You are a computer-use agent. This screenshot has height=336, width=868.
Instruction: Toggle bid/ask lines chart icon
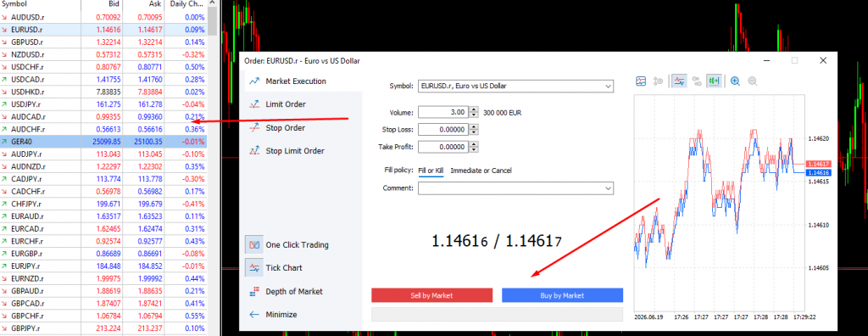click(x=679, y=81)
